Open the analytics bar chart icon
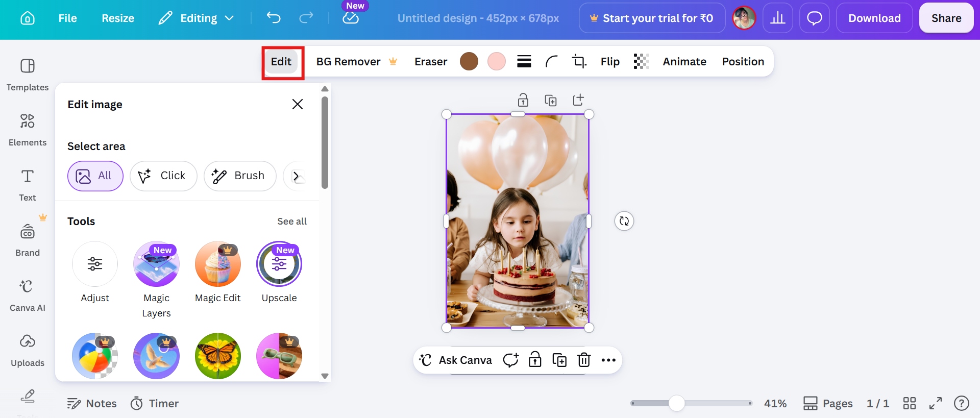Image resolution: width=980 pixels, height=418 pixels. [x=777, y=18]
